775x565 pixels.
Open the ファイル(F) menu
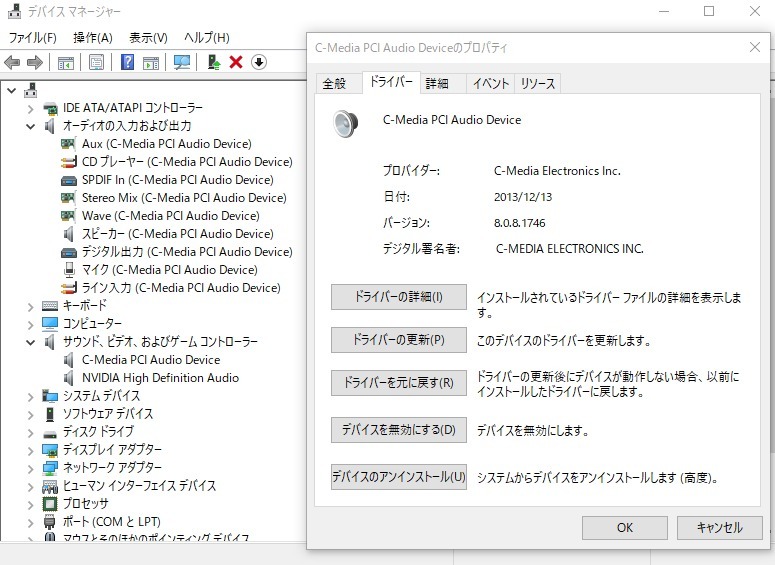coord(33,38)
